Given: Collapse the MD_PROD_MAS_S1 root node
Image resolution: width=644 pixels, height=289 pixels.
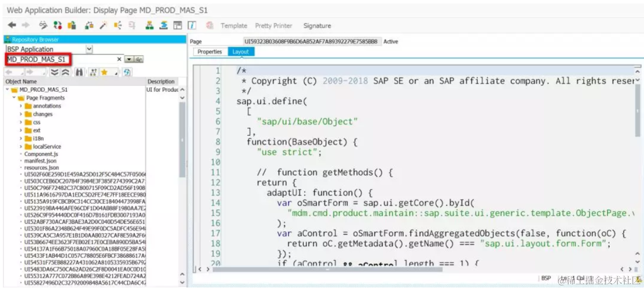Looking at the screenshot, I should [8, 89].
